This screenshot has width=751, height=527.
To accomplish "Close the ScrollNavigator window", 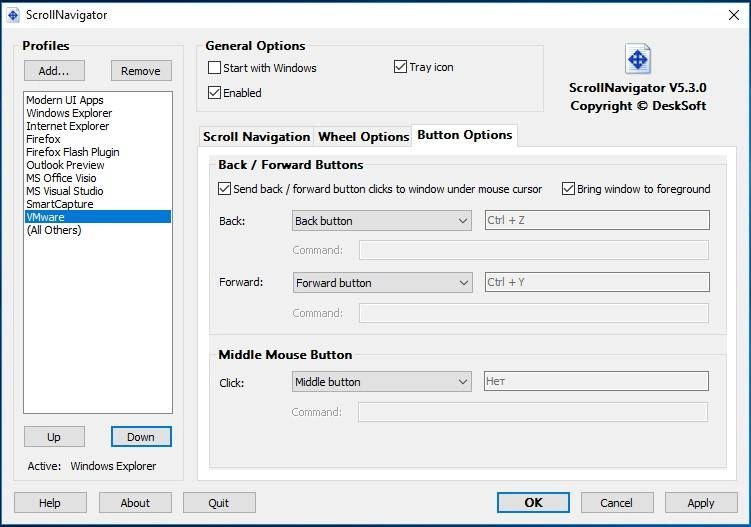I will click(x=734, y=15).
